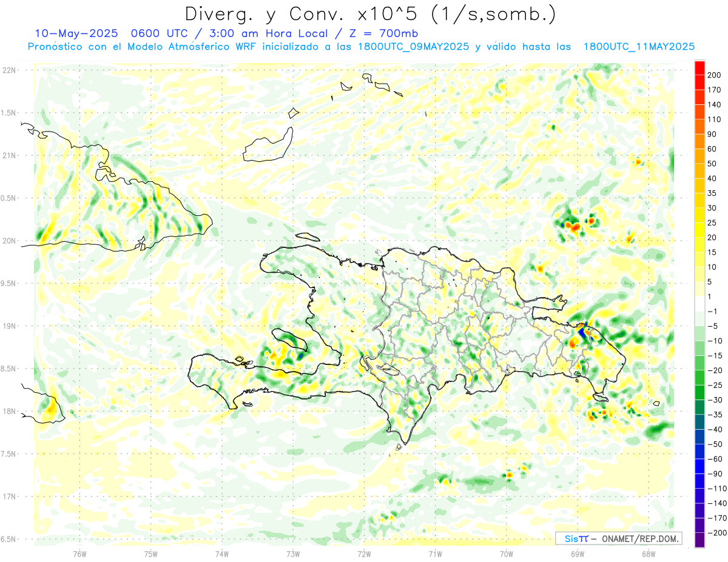The height and width of the screenshot is (562, 728).
Task: Click the 6.5N latitude label
Action: point(9,539)
